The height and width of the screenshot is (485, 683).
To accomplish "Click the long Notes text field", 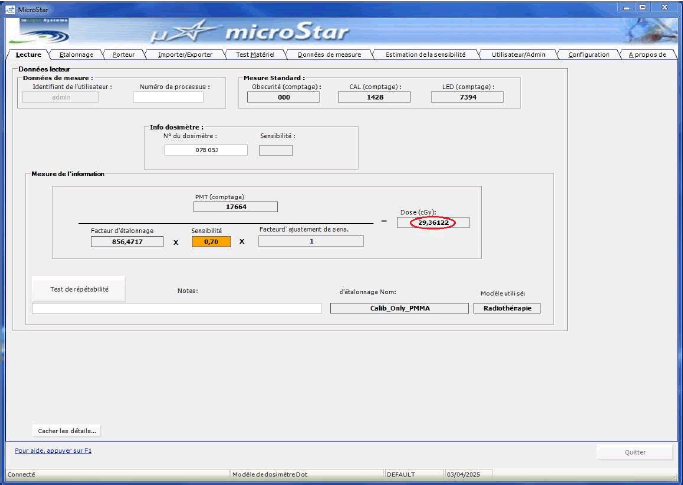I will coord(177,308).
